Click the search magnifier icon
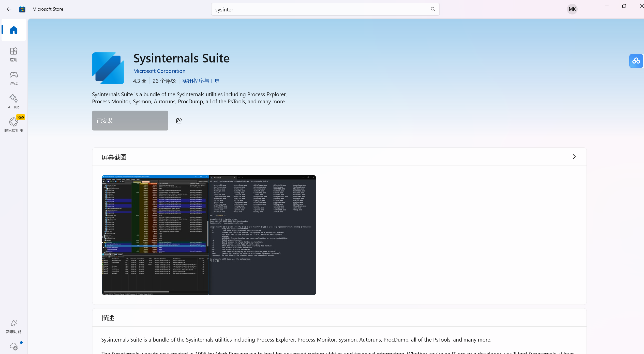 (433, 9)
